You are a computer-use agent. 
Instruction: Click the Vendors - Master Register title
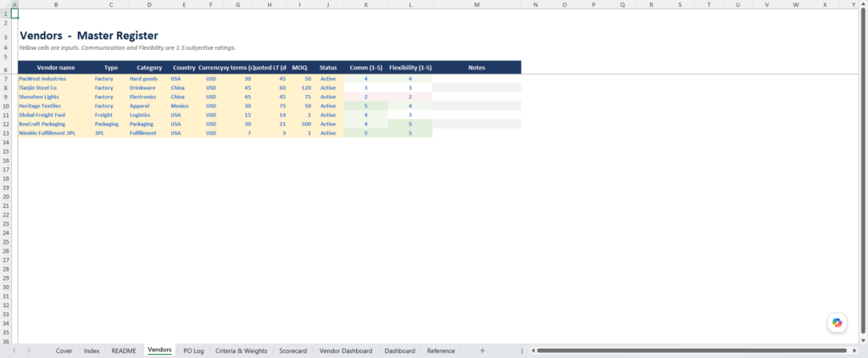(88, 36)
